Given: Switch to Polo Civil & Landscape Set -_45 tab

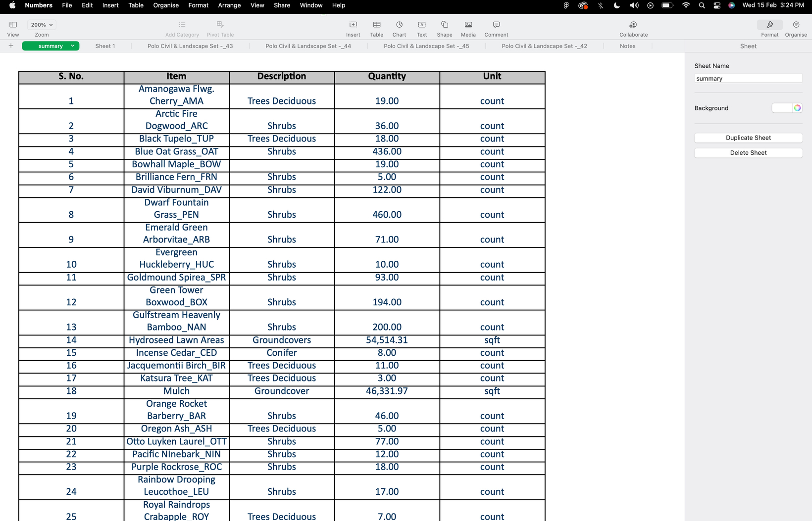Looking at the screenshot, I should (x=426, y=46).
